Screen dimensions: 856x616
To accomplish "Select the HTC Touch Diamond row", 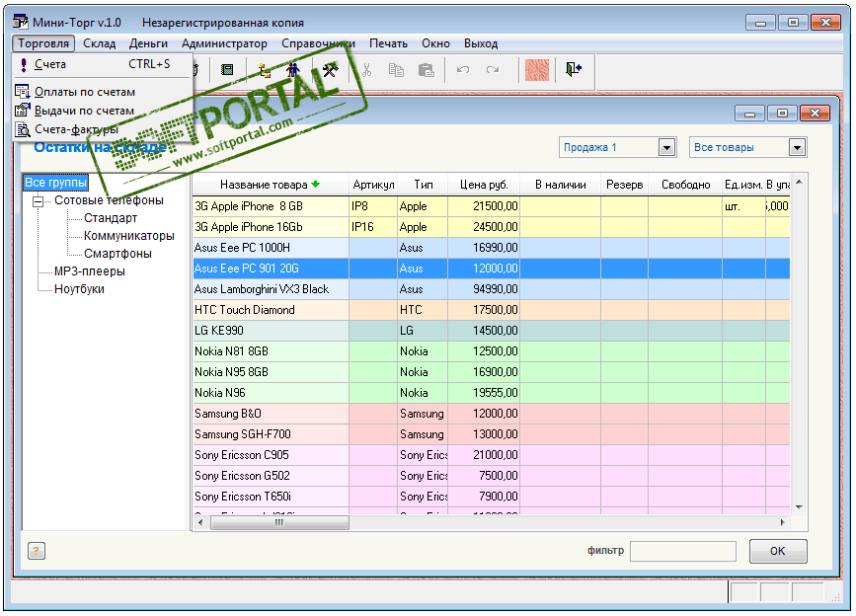I will [x=492, y=310].
